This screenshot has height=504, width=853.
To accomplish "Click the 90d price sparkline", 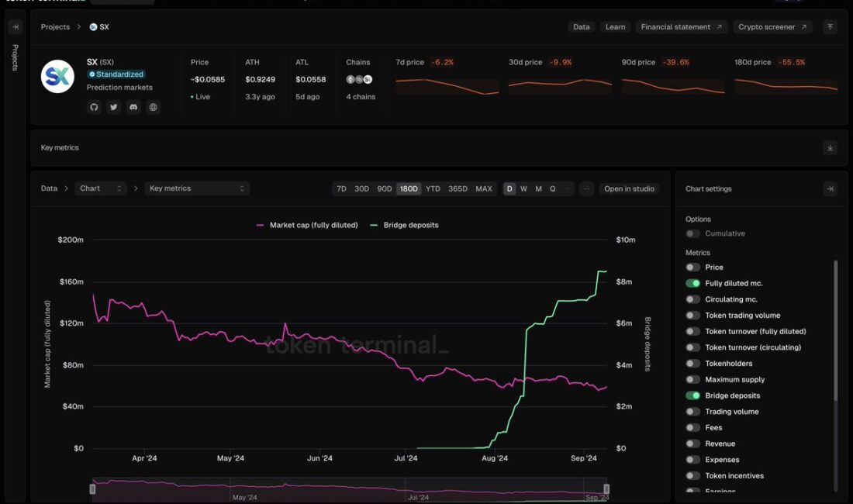I will (673, 86).
